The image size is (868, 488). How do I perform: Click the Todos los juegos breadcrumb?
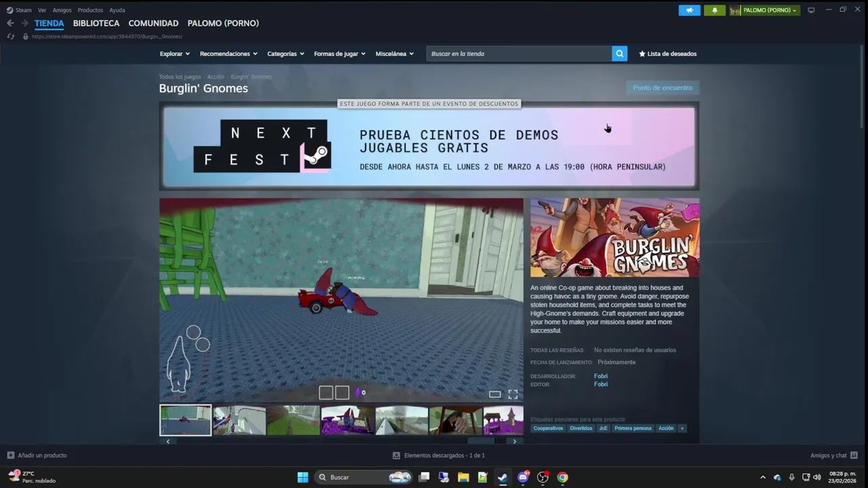click(180, 77)
